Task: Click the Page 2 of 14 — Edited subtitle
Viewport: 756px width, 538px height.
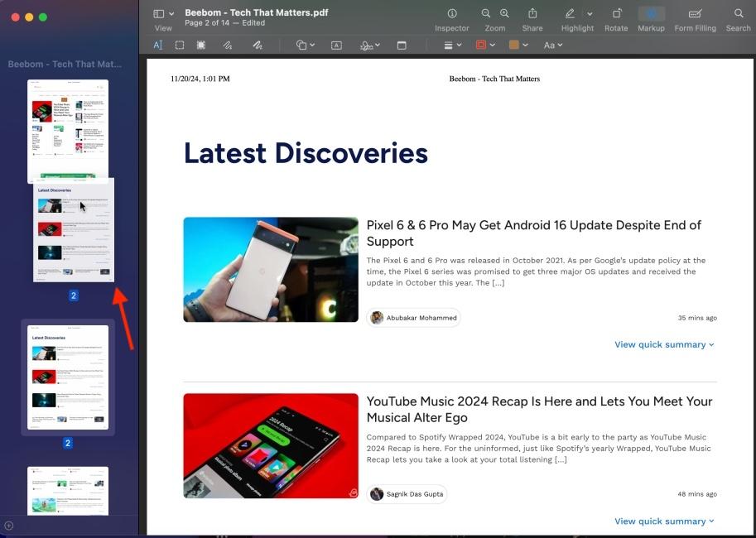Action: point(224,22)
